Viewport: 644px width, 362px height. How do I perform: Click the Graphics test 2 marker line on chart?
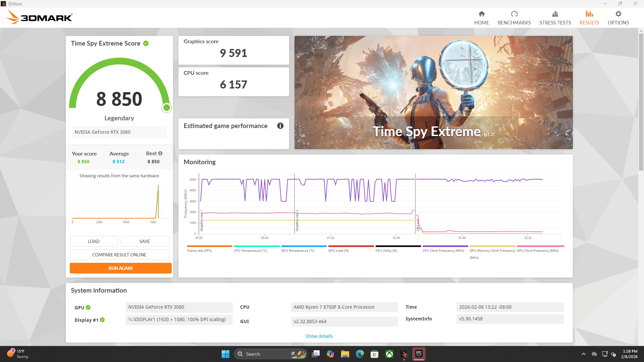[x=294, y=203]
